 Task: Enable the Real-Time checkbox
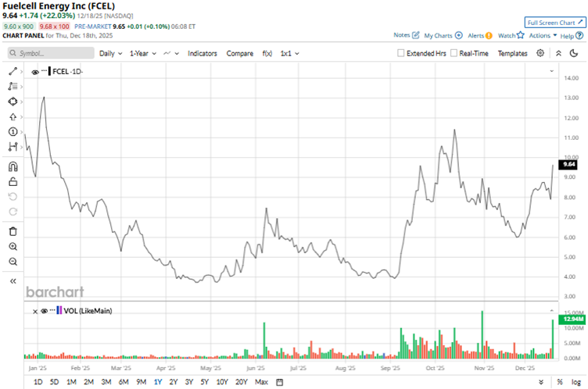point(454,53)
